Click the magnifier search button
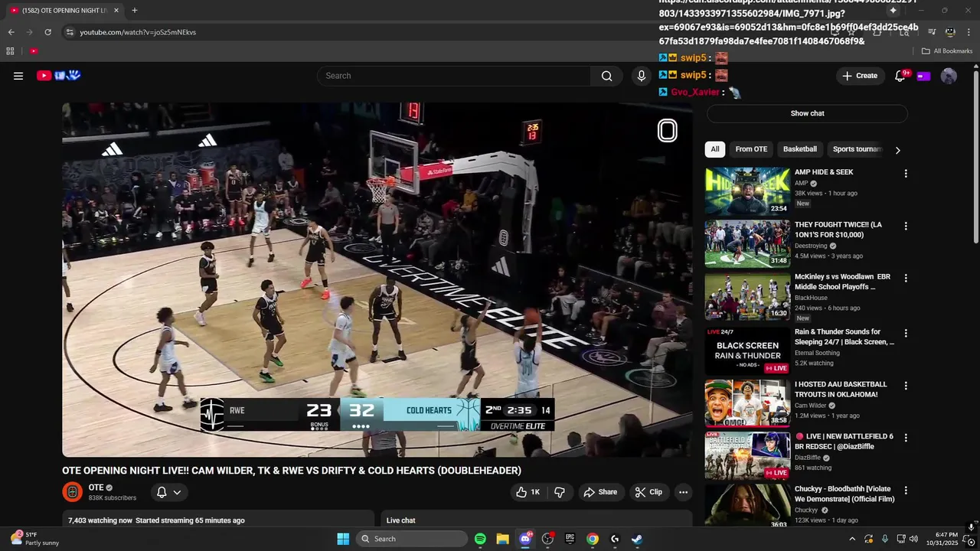 tap(606, 76)
